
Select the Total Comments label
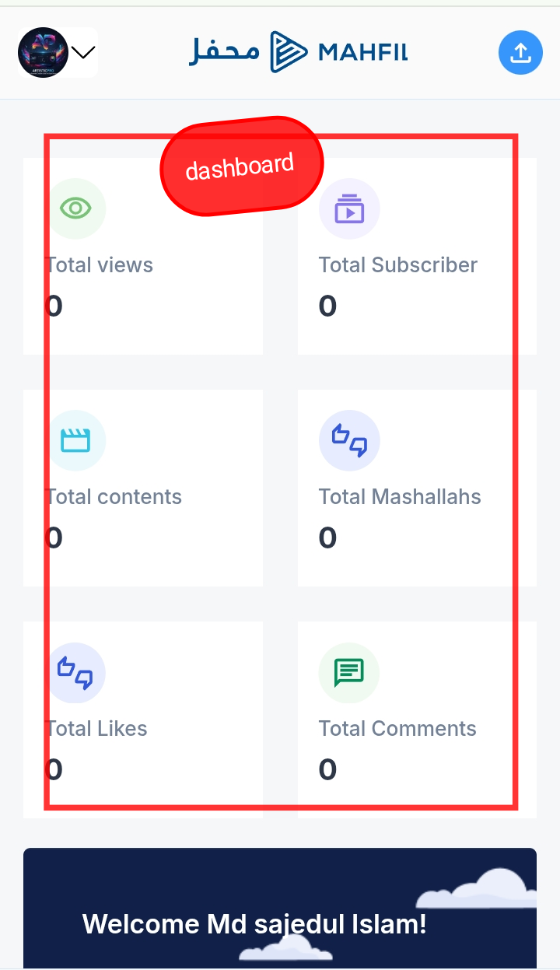pos(397,729)
